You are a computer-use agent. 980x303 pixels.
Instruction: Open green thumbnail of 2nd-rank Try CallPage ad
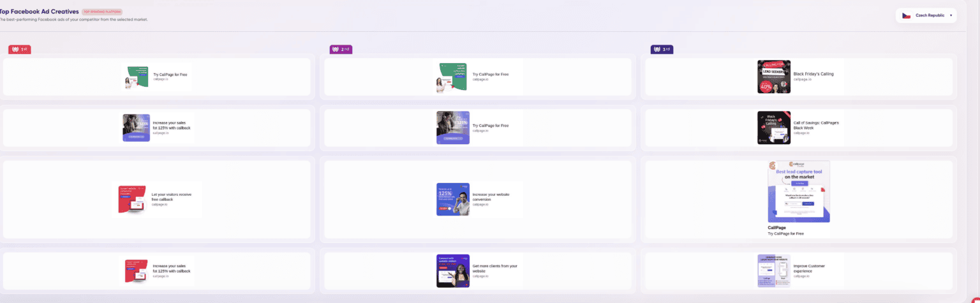coord(452,78)
